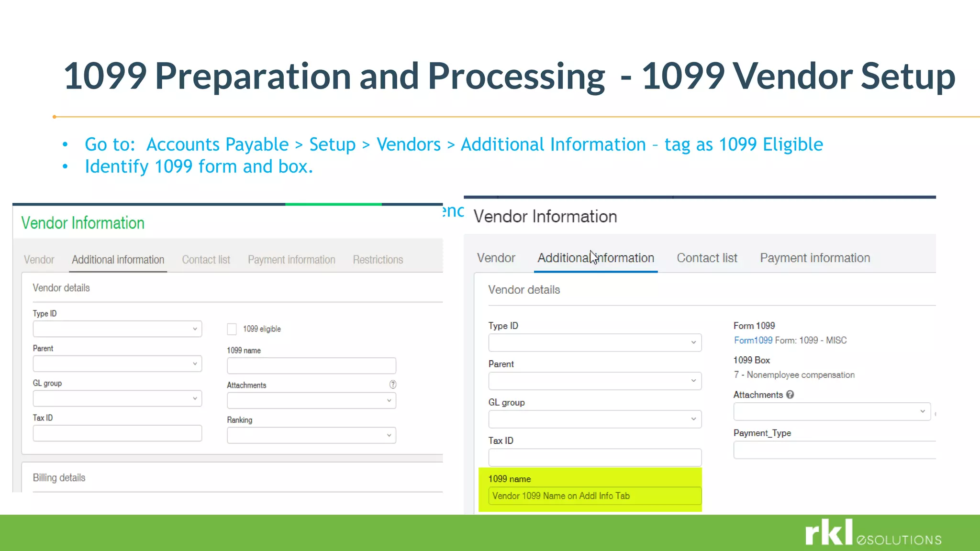Click '1099 Box' label
The width and height of the screenshot is (980, 551).
(752, 360)
